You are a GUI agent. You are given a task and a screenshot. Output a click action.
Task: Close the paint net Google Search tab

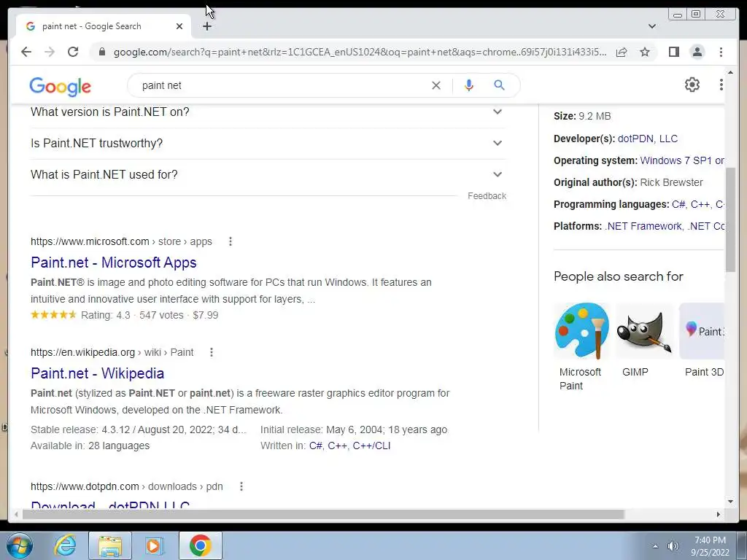(x=179, y=26)
